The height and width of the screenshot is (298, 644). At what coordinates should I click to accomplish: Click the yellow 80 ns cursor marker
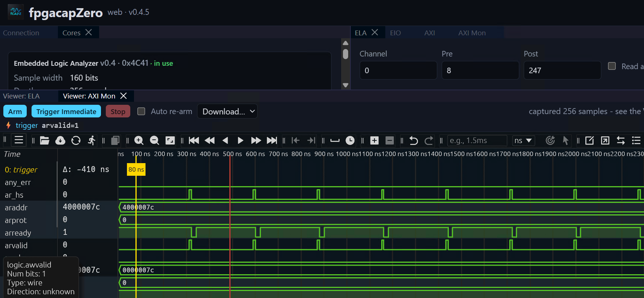(x=136, y=169)
